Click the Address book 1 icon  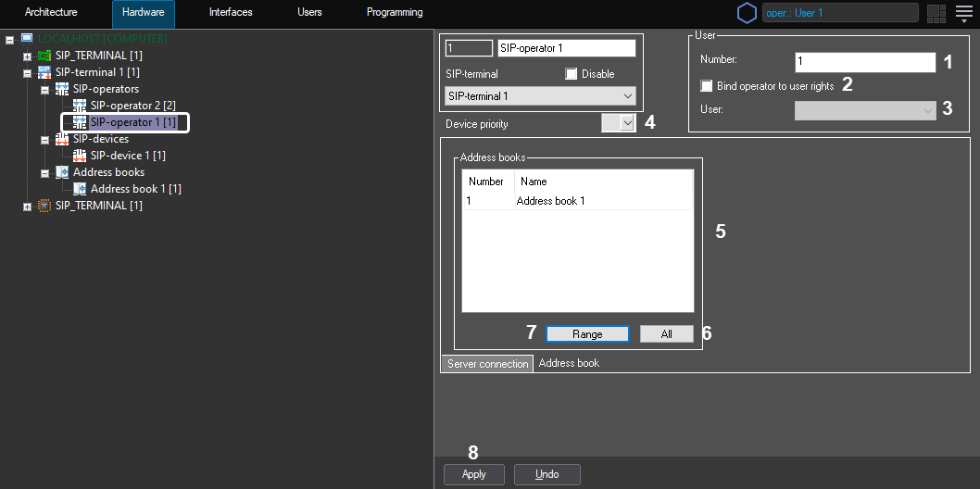pos(79,189)
